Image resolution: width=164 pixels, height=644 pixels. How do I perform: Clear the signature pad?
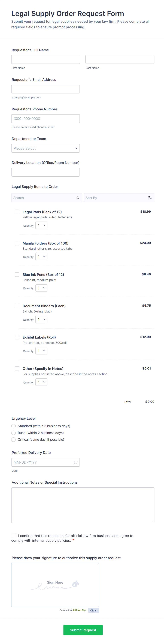(93, 610)
